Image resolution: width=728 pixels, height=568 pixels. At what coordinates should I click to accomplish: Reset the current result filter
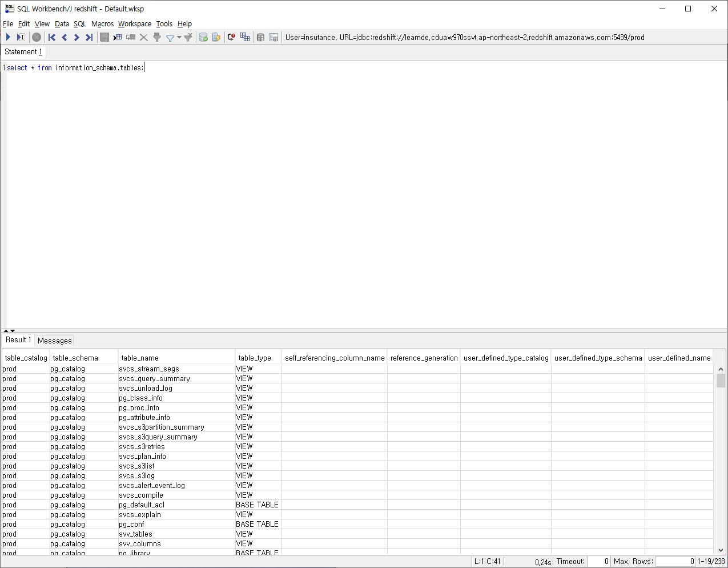tap(188, 37)
